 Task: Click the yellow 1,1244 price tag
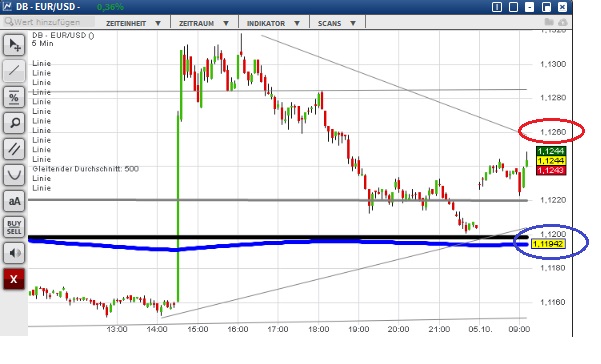pyautogui.click(x=551, y=161)
